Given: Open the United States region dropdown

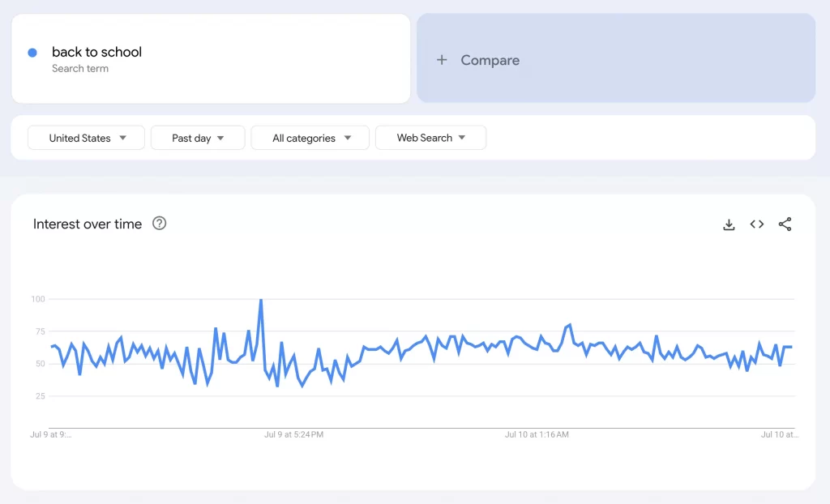Looking at the screenshot, I should [86, 138].
